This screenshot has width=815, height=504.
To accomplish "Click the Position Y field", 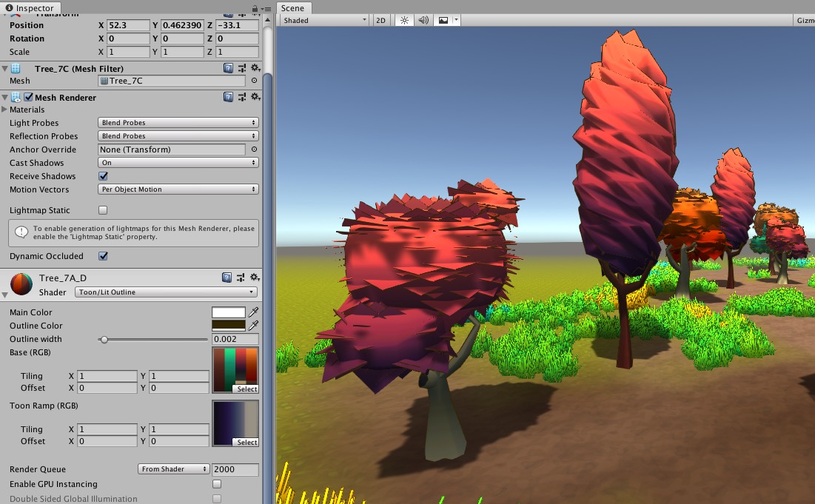I will pyautogui.click(x=182, y=25).
